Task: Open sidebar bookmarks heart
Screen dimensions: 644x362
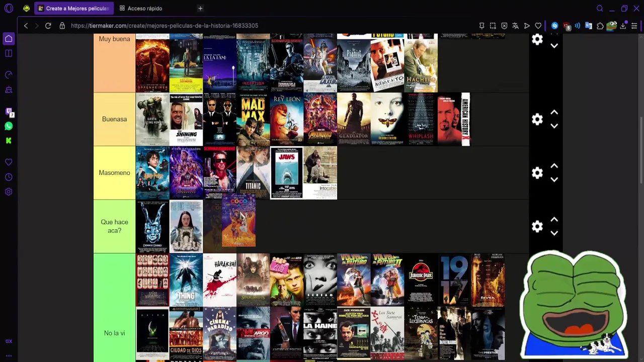Action: coord(9,162)
